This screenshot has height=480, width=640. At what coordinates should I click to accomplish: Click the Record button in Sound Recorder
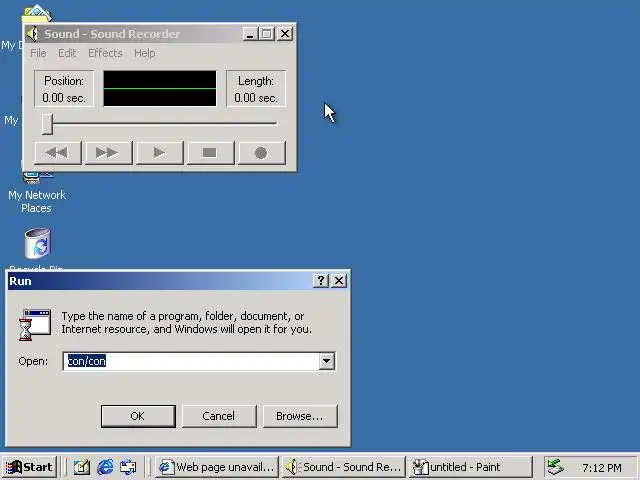click(x=262, y=153)
